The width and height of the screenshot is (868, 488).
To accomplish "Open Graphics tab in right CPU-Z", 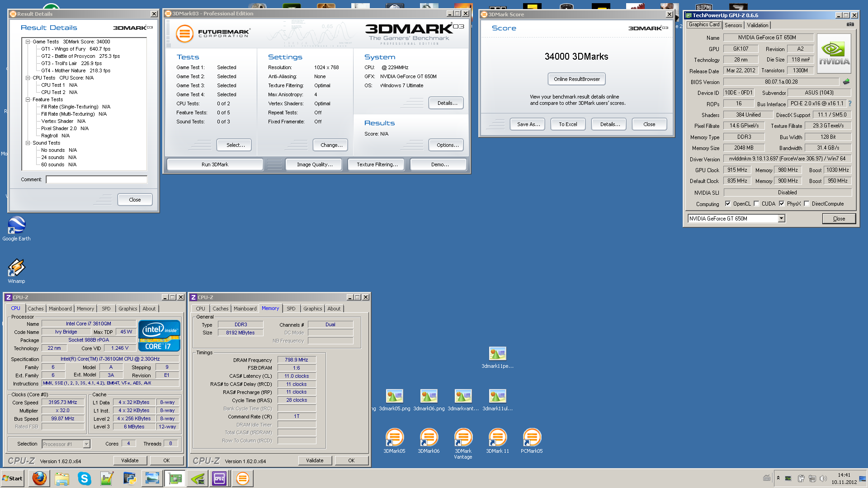I will point(313,309).
